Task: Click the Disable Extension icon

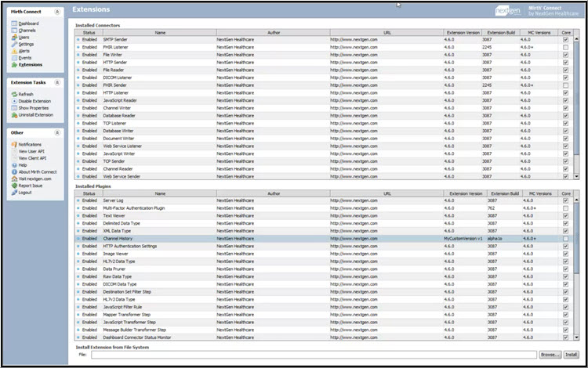Action: [x=14, y=101]
